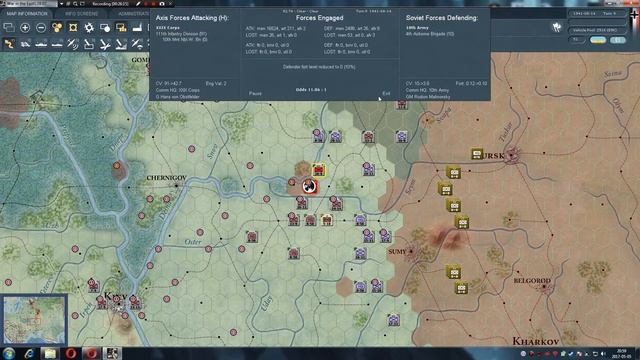Toggle the yellow square target icon

click(x=73, y=28)
